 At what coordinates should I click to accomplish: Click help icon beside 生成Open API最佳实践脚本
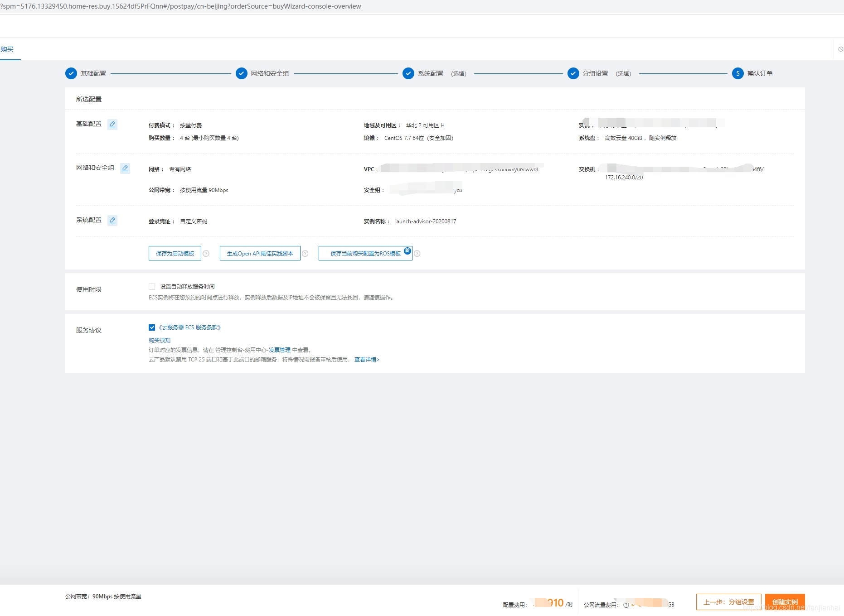tap(306, 254)
